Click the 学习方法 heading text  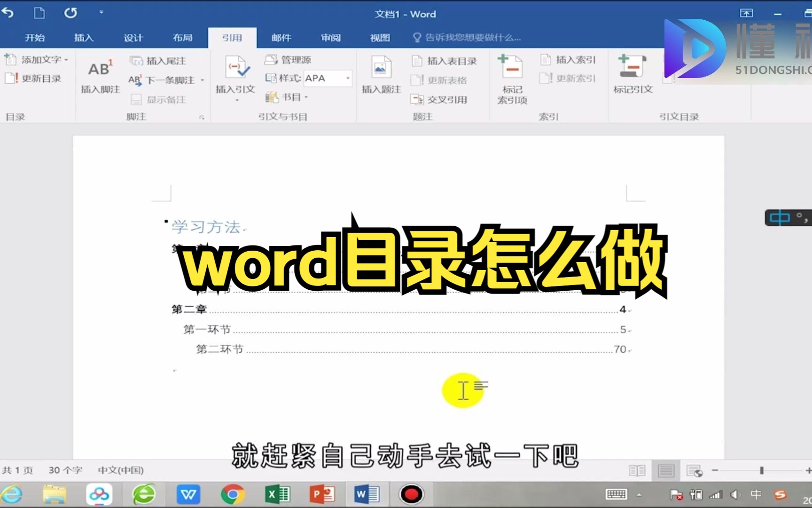[x=206, y=227]
